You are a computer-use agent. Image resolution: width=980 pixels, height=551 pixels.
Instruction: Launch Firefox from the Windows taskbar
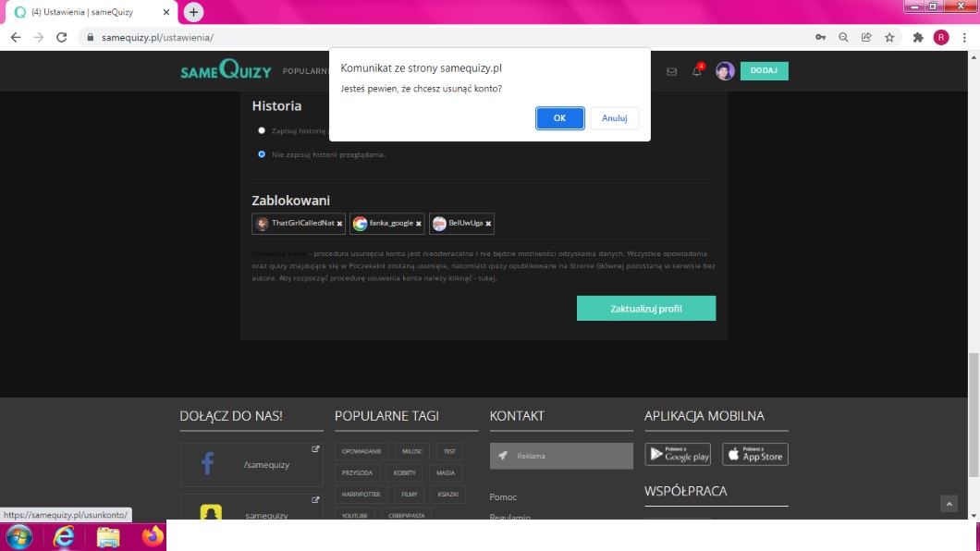(x=153, y=536)
